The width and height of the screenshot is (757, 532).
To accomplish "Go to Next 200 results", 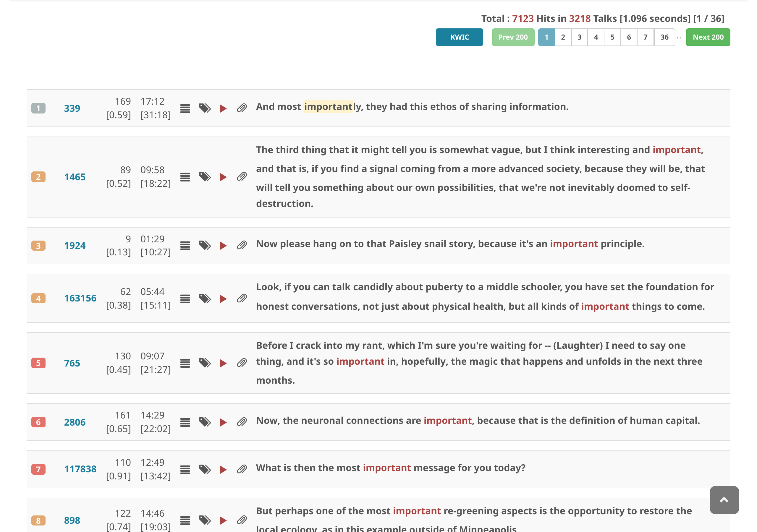I will click(x=708, y=37).
